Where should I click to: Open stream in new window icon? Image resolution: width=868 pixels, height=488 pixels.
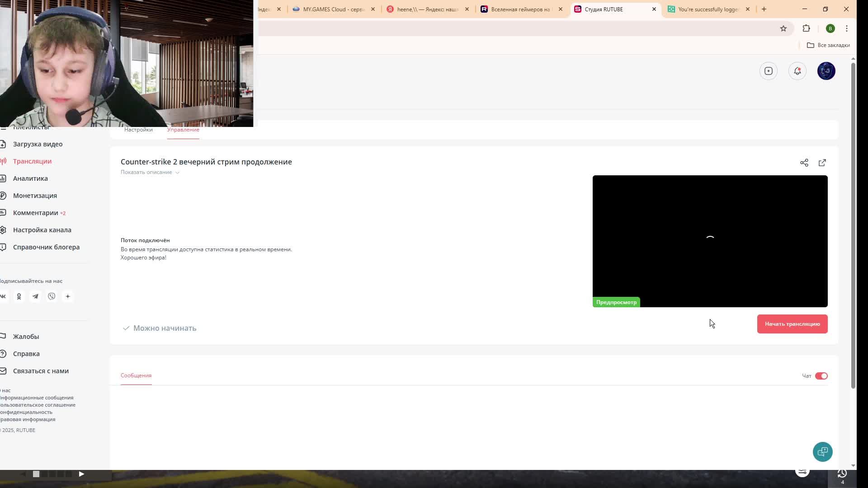[822, 163]
